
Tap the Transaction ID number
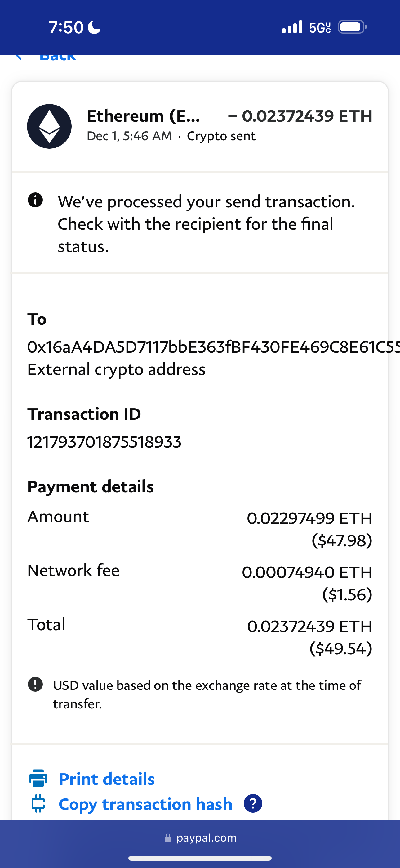coord(104,442)
